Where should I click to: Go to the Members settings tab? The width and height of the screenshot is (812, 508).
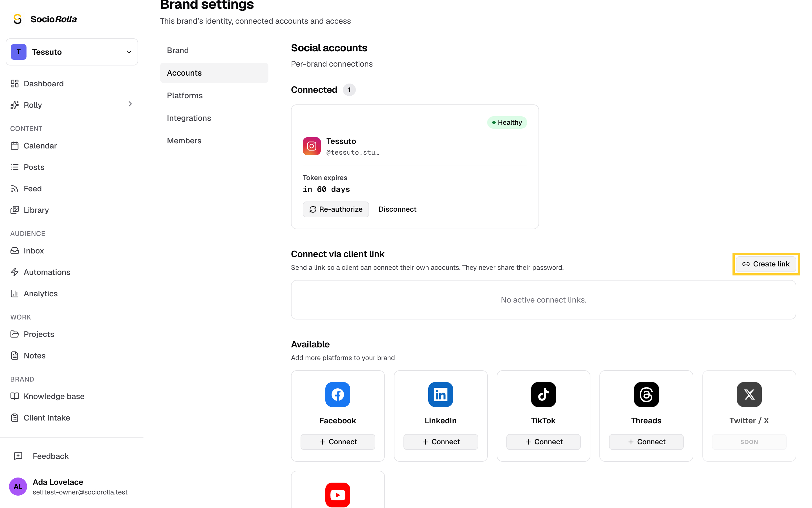[x=214, y=141]
